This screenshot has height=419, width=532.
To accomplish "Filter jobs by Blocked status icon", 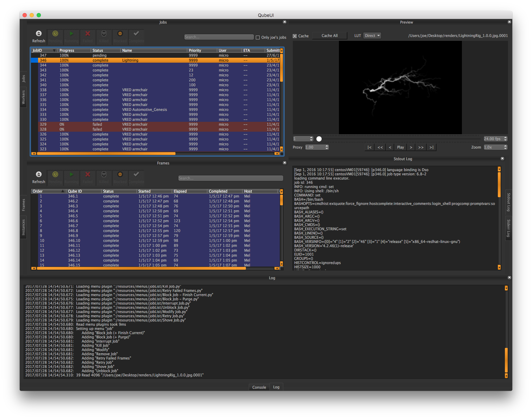I will pyautogui.click(x=120, y=34).
